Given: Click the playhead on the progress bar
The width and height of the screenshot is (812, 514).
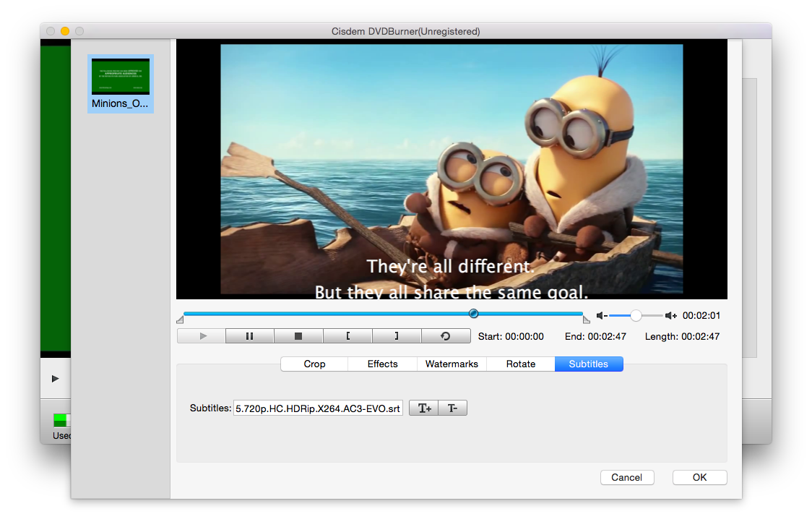Looking at the screenshot, I should coord(474,313).
